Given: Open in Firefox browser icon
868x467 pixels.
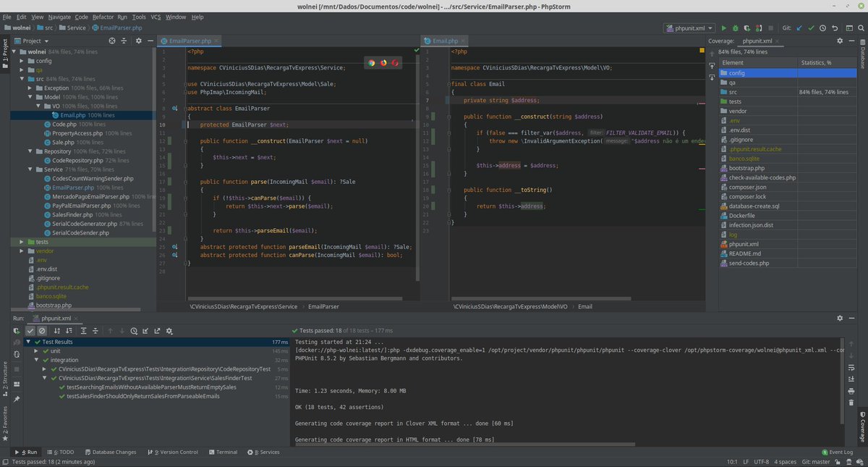Looking at the screenshot, I should tap(383, 63).
